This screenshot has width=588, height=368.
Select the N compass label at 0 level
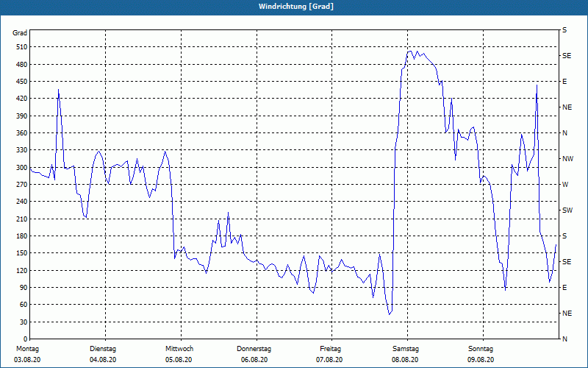click(x=564, y=339)
